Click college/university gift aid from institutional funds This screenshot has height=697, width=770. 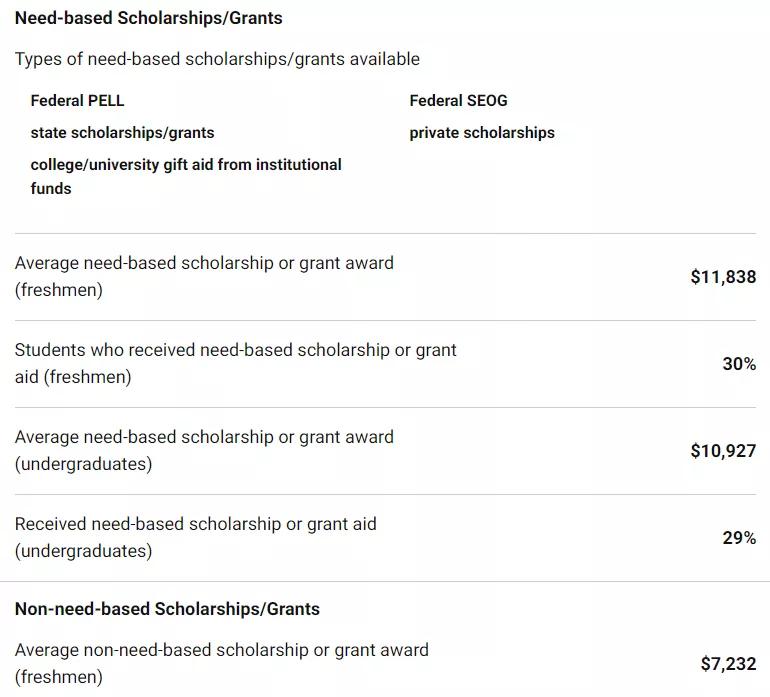(x=186, y=176)
